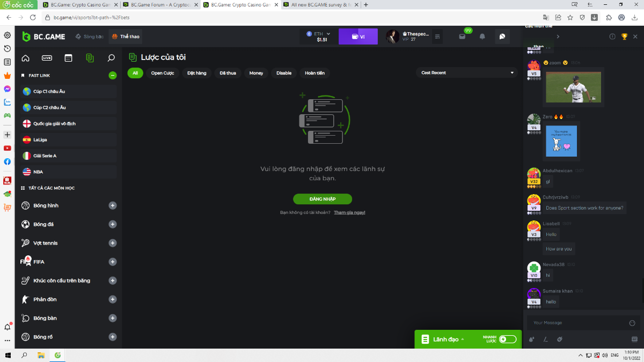644x362 pixels.
Task: Open the Windows Start menu
Action: click(x=8, y=355)
